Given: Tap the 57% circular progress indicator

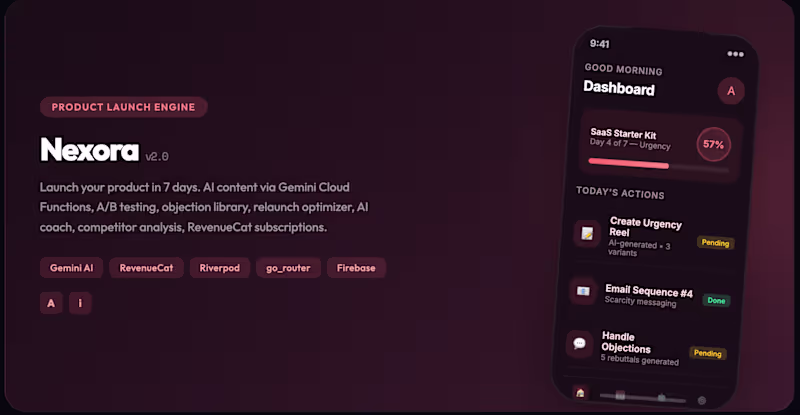Looking at the screenshot, I should tap(713, 144).
